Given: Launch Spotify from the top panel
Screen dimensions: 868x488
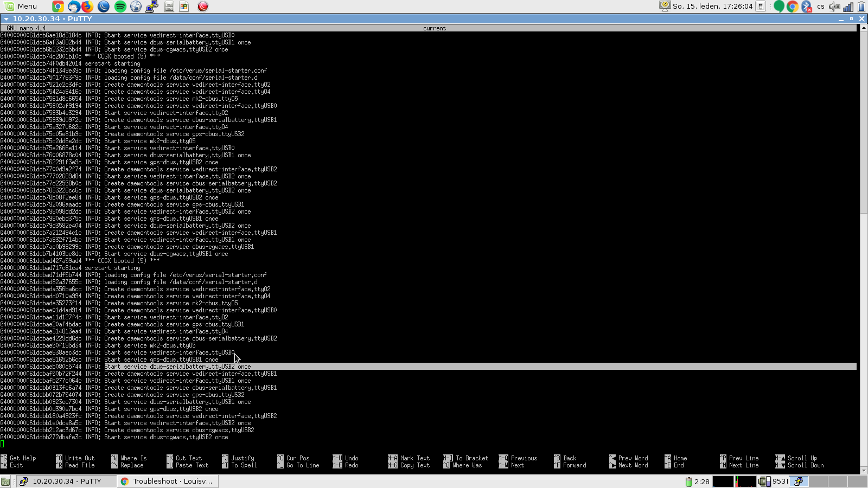Looking at the screenshot, I should [x=120, y=7].
